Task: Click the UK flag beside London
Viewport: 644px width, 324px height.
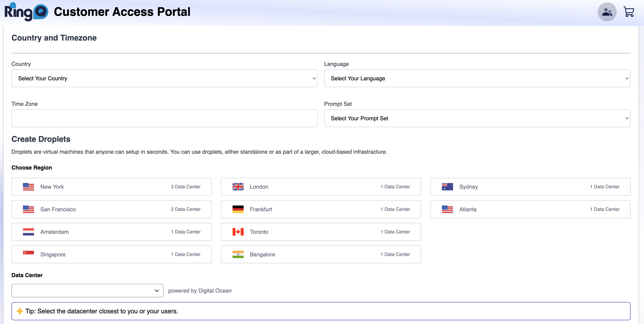Action: point(238,187)
